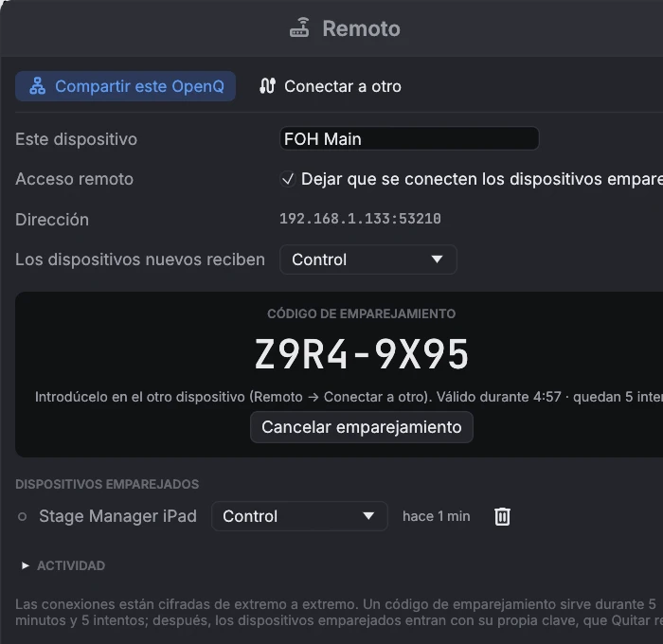Click the Remoto window title text
The image size is (663, 644).
[x=362, y=28]
